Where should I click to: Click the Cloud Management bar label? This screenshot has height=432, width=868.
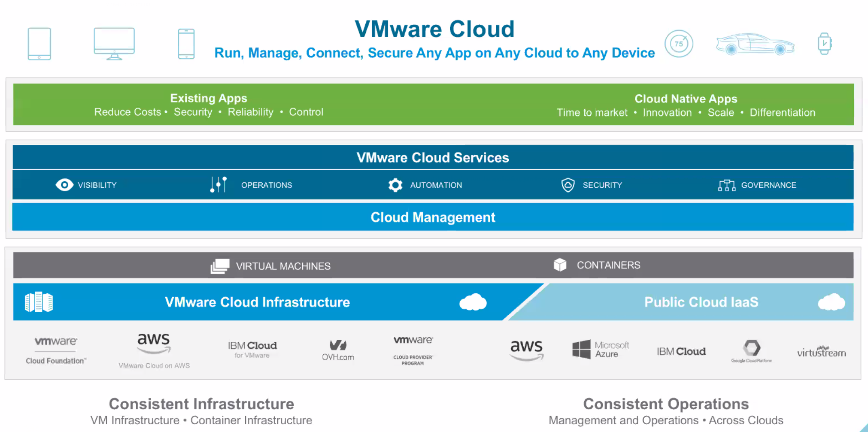433,217
